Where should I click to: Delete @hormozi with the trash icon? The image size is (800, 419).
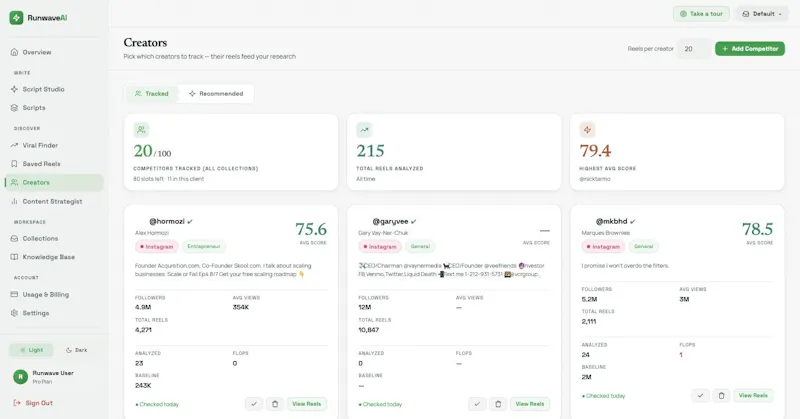(x=275, y=404)
